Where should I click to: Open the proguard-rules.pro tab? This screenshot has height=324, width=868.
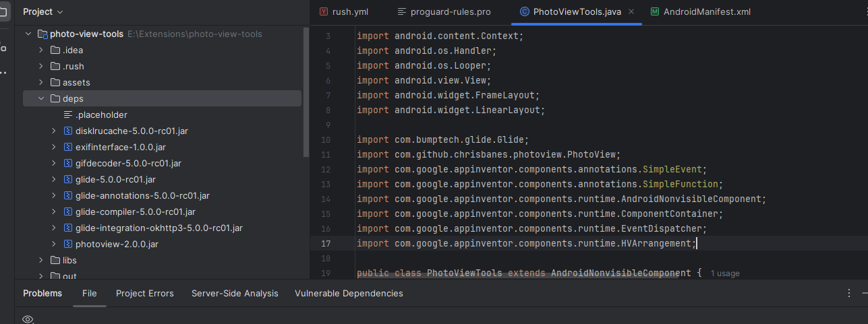click(x=444, y=11)
